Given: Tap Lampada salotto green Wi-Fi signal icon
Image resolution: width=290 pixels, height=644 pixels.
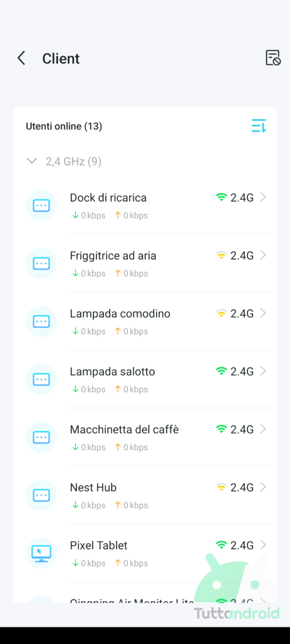Looking at the screenshot, I should pyautogui.click(x=221, y=372).
